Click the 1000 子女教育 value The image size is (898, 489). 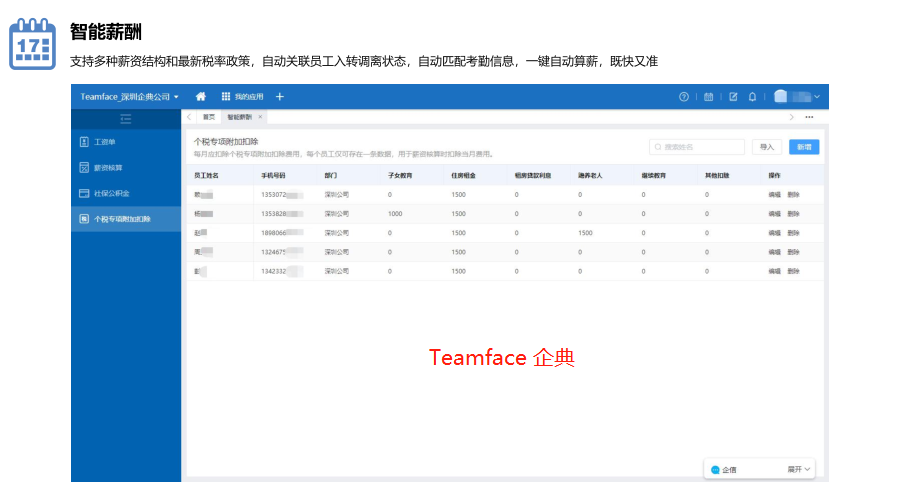click(395, 214)
